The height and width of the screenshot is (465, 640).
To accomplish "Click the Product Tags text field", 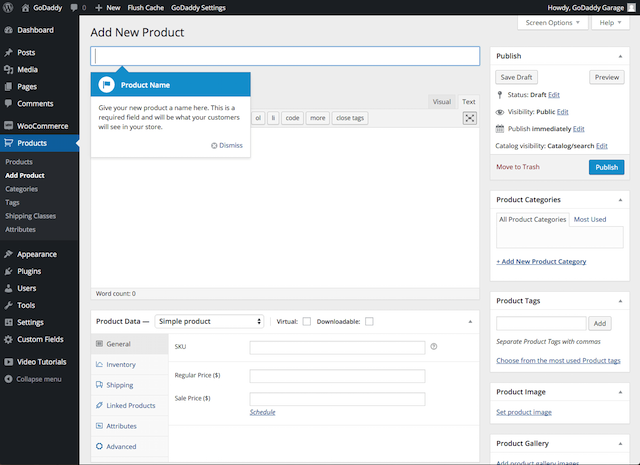I will click(x=541, y=323).
